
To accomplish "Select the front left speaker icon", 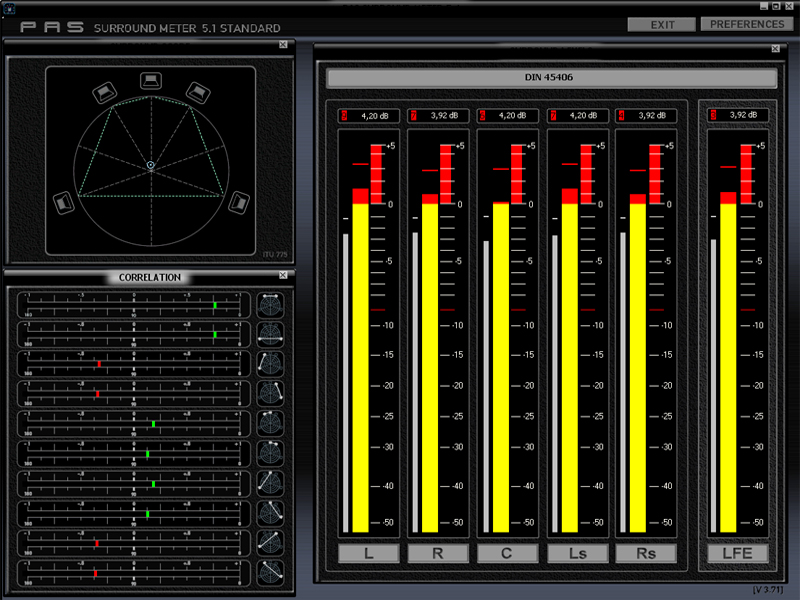I will click(104, 93).
